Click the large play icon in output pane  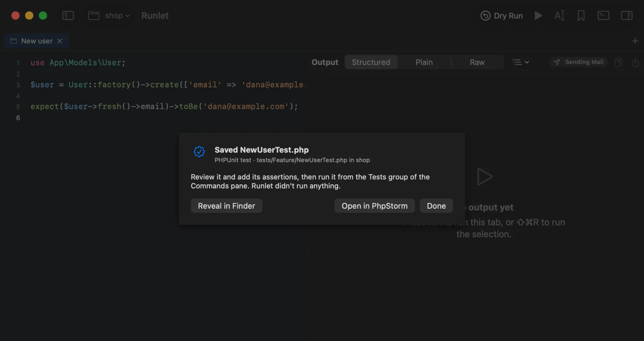[x=484, y=177]
